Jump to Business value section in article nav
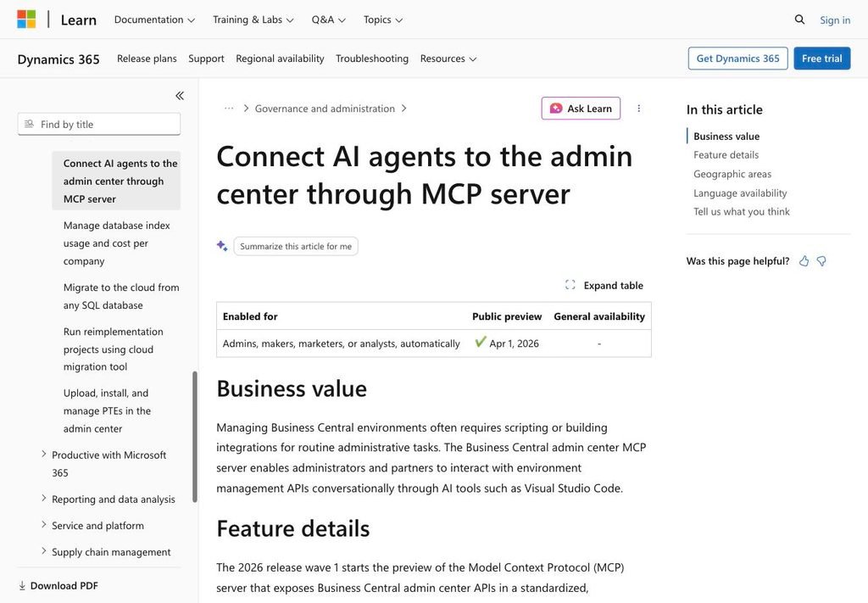 726,137
